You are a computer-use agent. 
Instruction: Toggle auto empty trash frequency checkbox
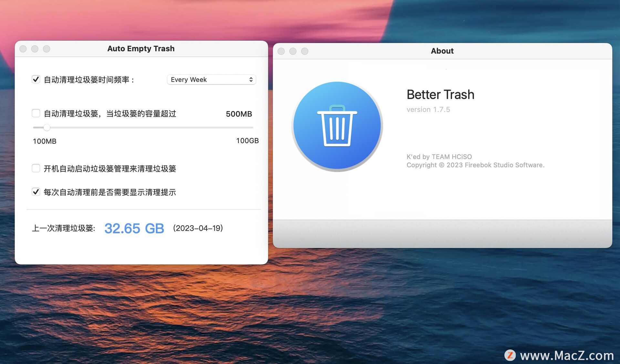point(36,79)
